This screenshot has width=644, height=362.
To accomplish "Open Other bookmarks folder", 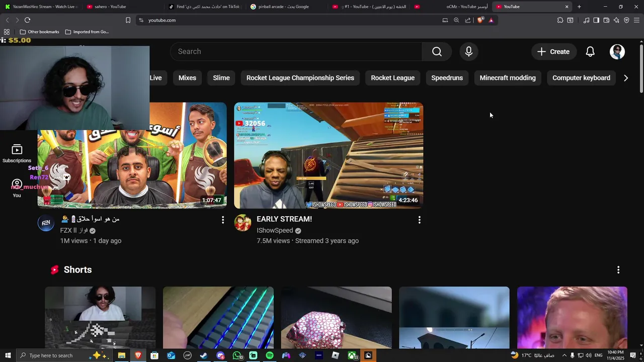I will 39,32.
